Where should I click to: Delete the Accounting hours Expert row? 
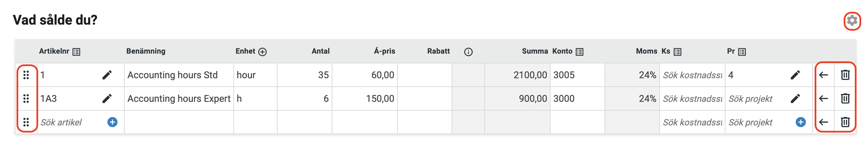[845, 98]
